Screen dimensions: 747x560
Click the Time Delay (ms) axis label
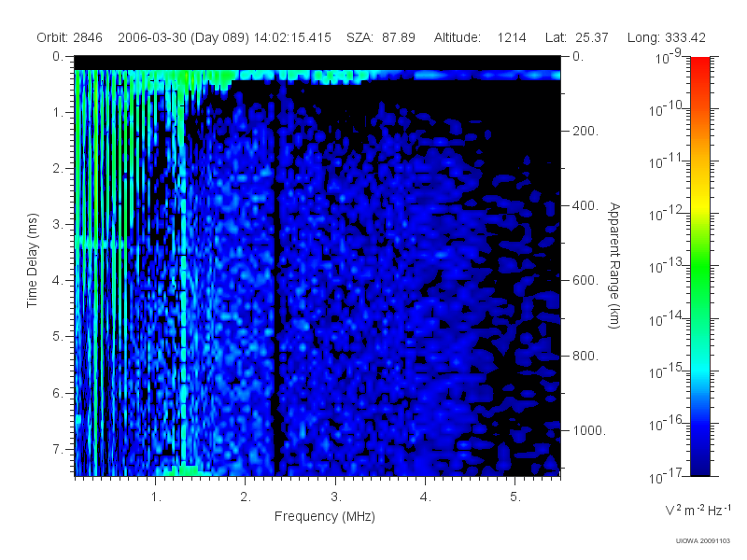(x=32, y=260)
